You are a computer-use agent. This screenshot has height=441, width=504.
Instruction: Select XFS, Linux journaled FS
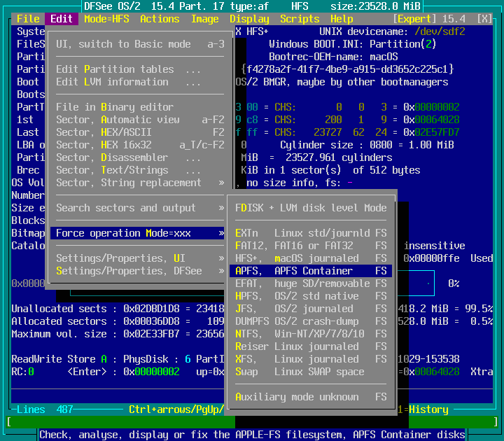pyautogui.click(x=311, y=359)
